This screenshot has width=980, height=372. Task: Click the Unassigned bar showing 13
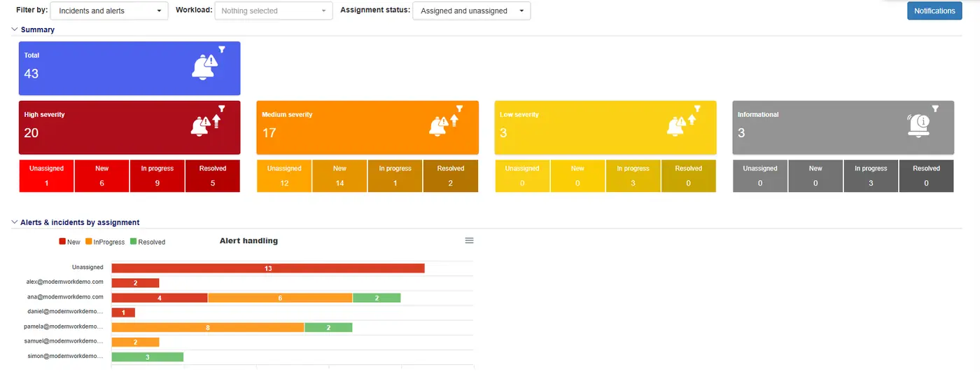(x=268, y=268)
